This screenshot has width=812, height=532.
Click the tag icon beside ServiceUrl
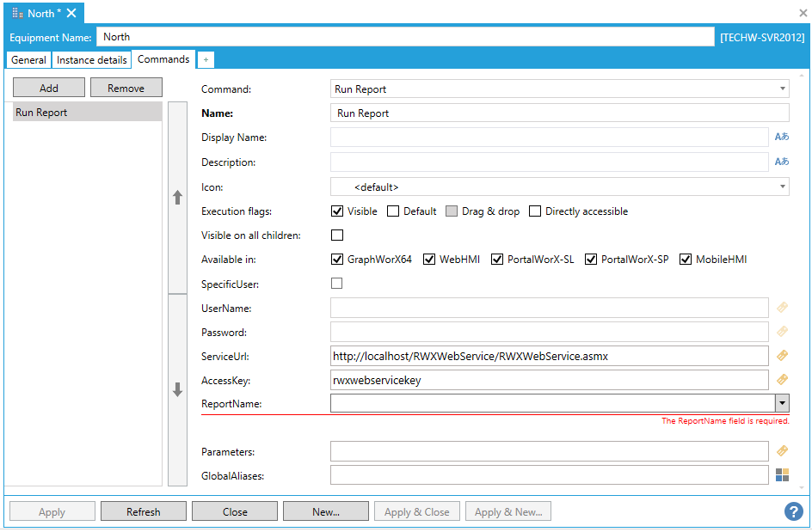[x=782, y=356]
